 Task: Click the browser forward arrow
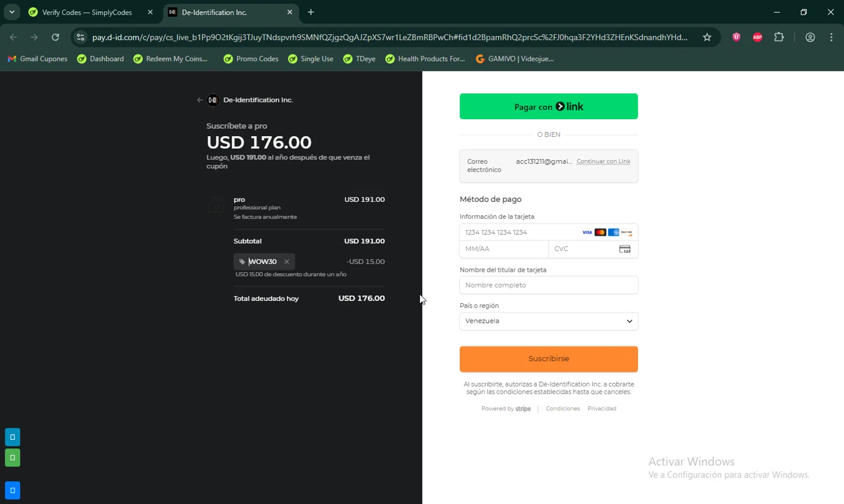click(34, 37)
